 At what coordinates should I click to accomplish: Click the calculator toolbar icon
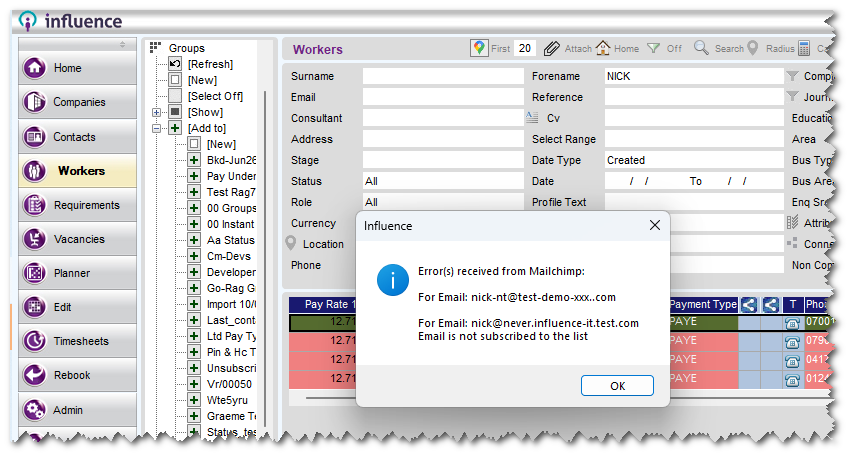[803, 48]
